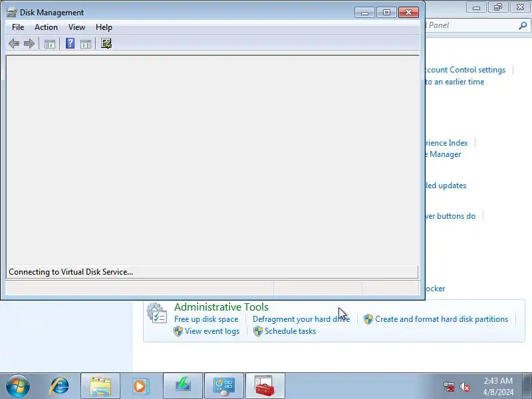The image size is (532, 399).
Task: Minimize the Disk Management window
Action: (x=364, y=13)
